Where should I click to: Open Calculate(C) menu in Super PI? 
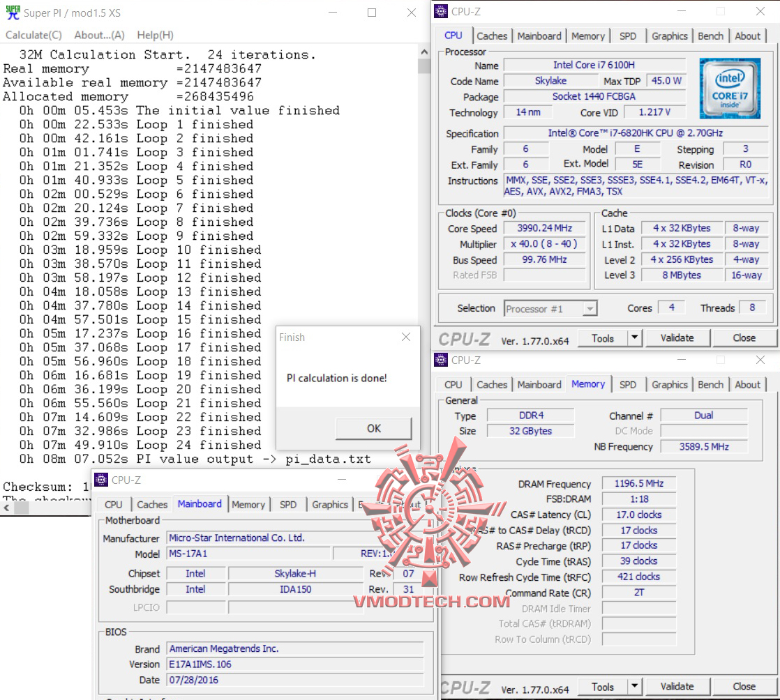coord(33,35)
